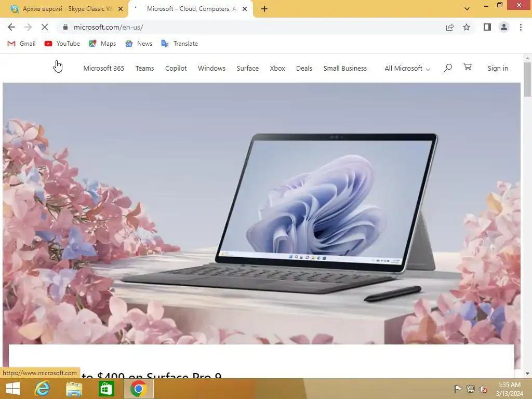Expand the All Microsoft dropdown

point(407,68)
